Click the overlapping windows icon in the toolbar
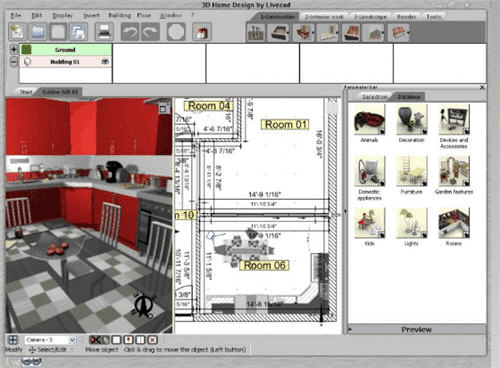The width and height of the screenshot is (500, 368). point(78,32)
